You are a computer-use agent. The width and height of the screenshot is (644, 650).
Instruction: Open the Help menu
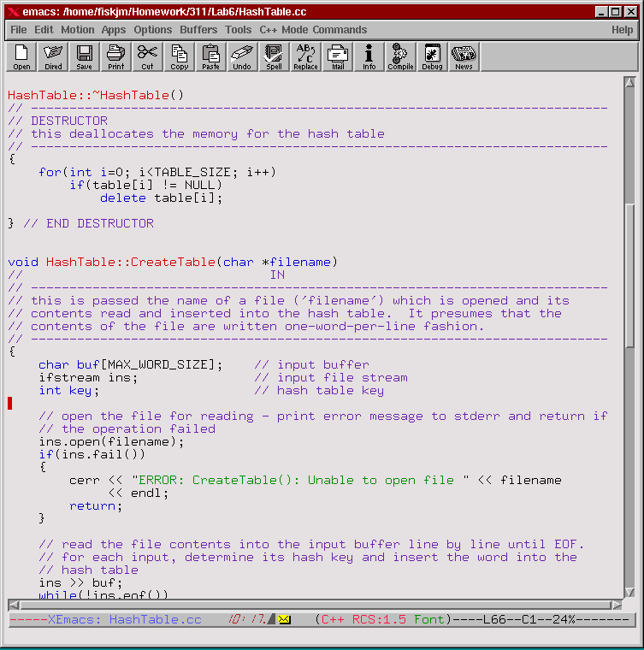pos(622,29)
